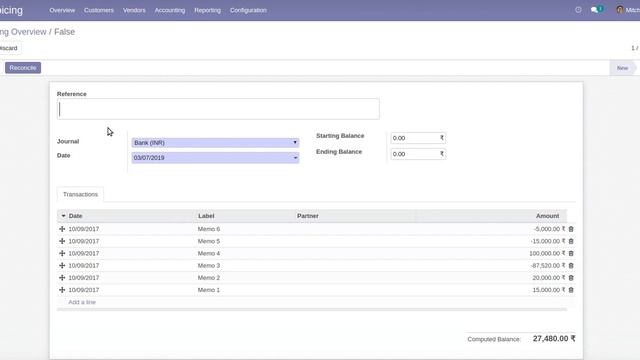Select the Transactions tab
The image size is (640, 360).
pos(80,194)
